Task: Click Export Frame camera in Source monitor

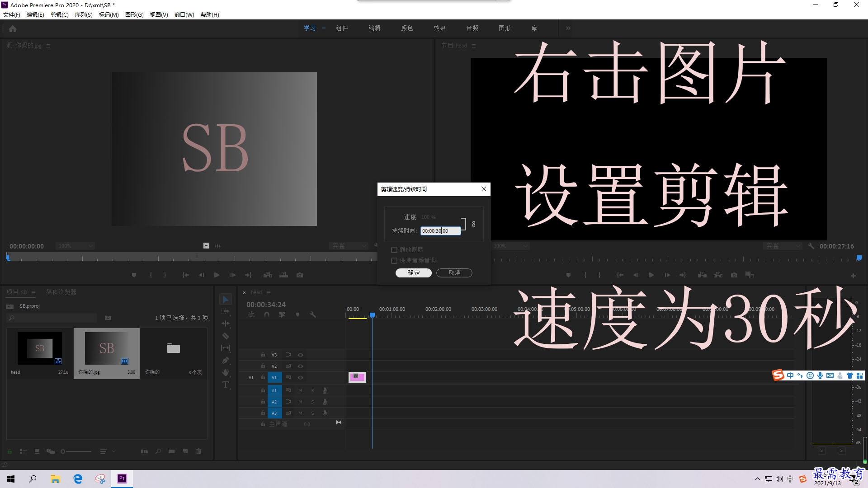Action: 300,275
